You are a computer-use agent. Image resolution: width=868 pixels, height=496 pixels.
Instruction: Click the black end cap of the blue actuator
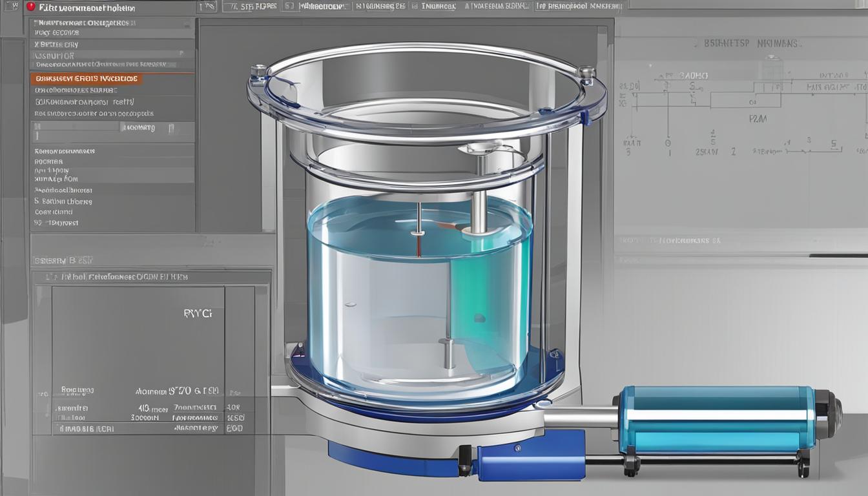click(x=828, y=413)
